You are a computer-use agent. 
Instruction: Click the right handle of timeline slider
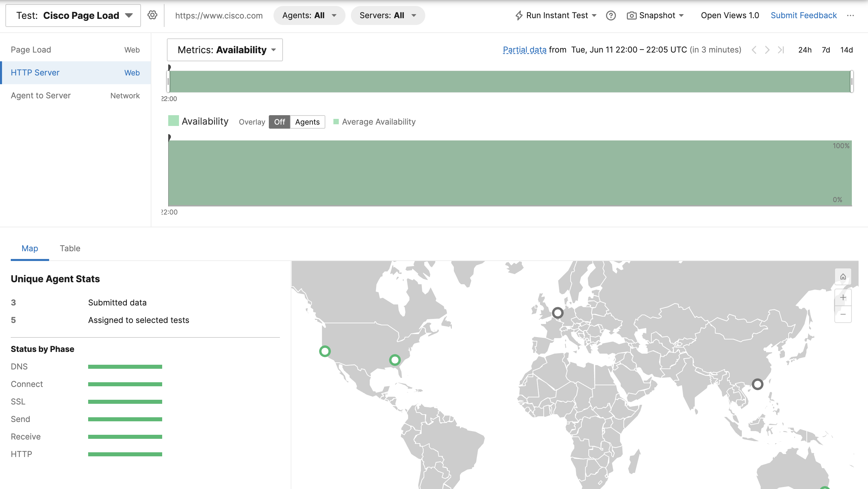(x=852, y=81)
